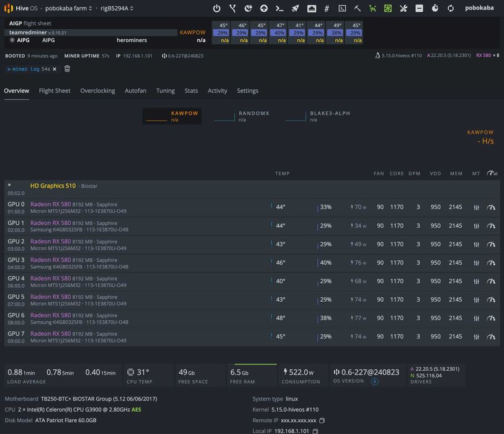
Task: Delete miner log with trash icon
Action: click(x=67, y=69)
